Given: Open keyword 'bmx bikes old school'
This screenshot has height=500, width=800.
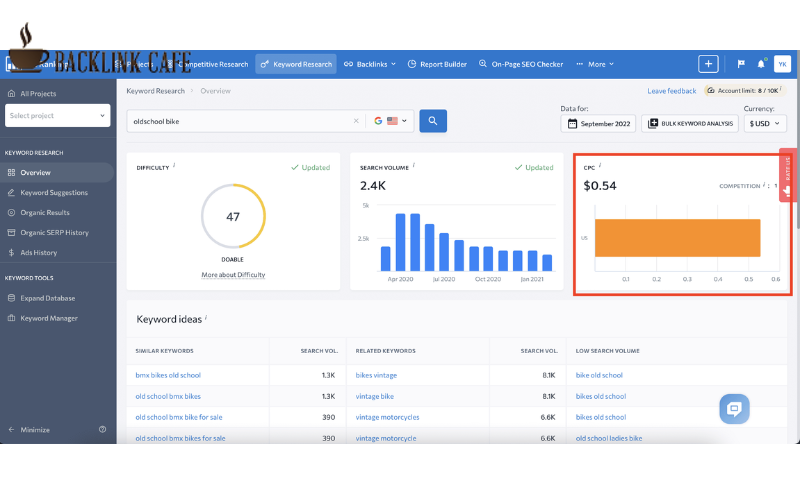Looking at the screenshot, I should tap(168, 375).
